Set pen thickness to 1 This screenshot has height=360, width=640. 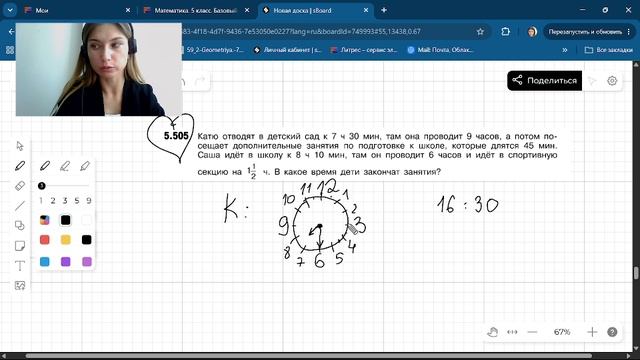(41, 200)
